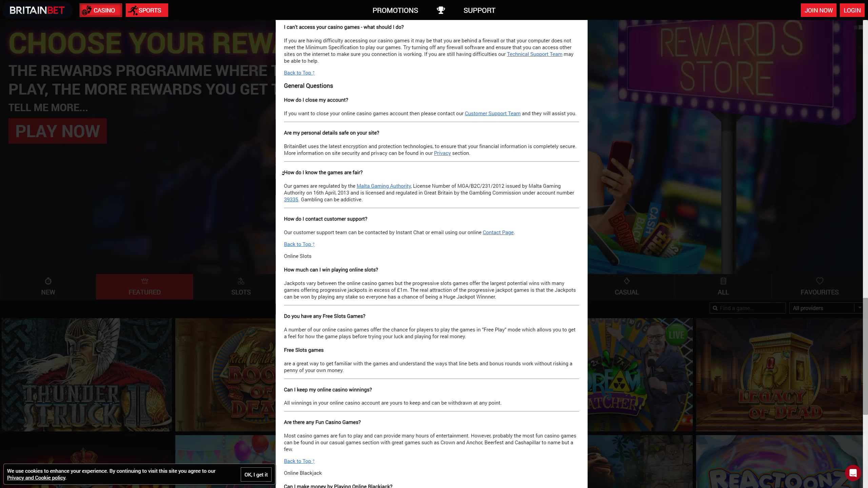This screenshot has width=868, height=488.
Task: Open the Customer Support Team link
Action: pyautogui.click(x=492, y=114)
